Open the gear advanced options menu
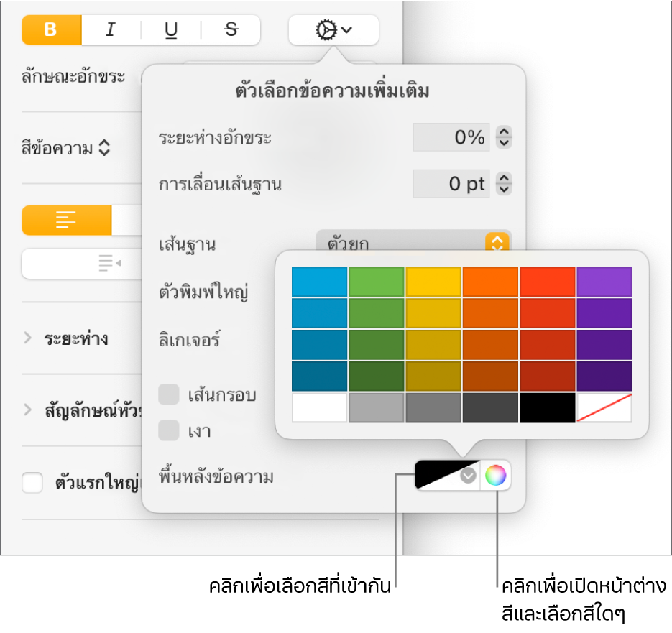The height and width of the screenshot is (633, 672). pos(334,30)
